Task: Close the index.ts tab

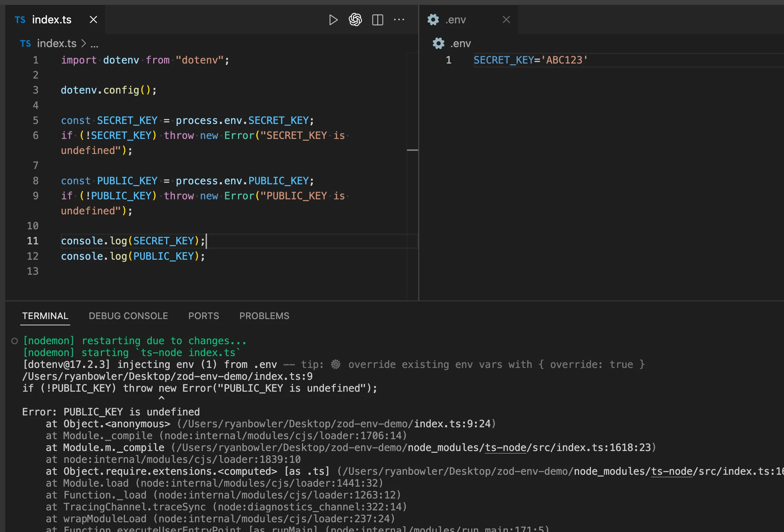Action: point(93,20)
